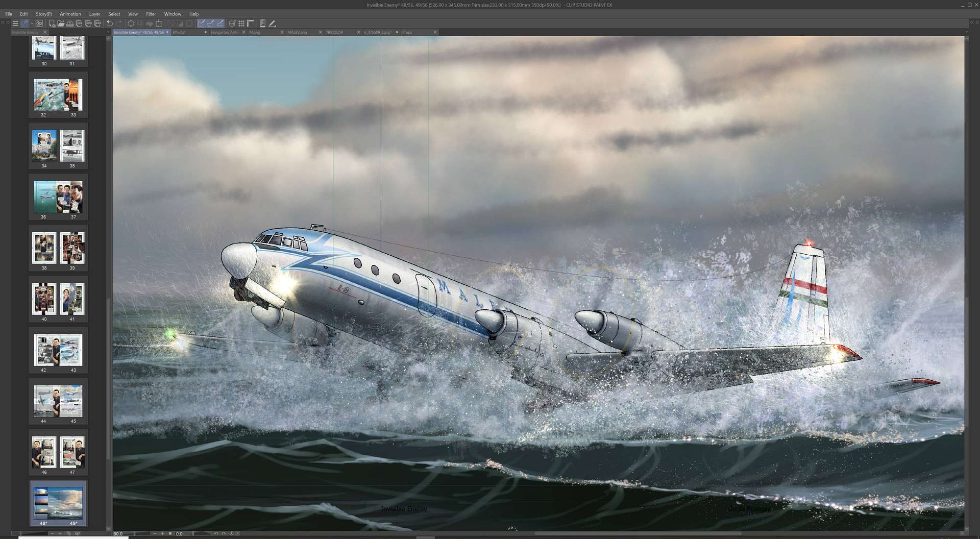Enlarge page thumbnails with plus icon
Viewport: 980px width, 539px height.
point(60,533)
